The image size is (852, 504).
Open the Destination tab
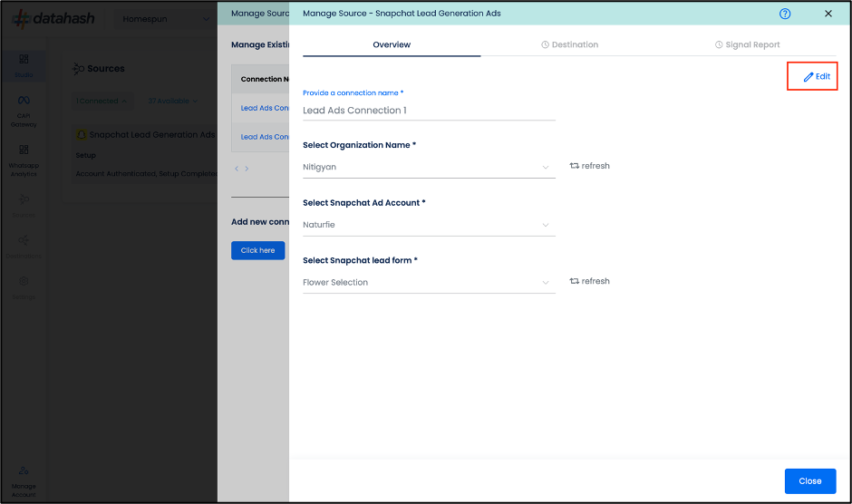pos(569,44)
